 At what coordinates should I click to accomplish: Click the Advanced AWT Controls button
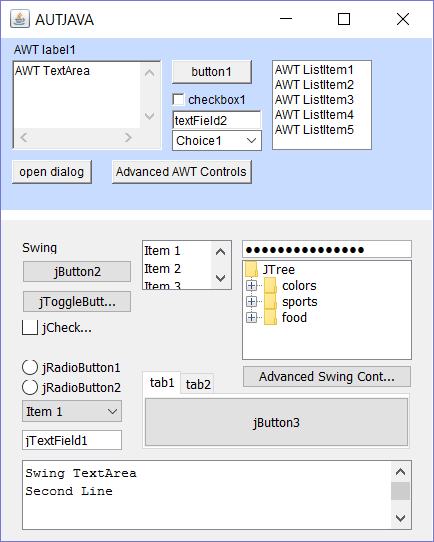click(182, 172)
